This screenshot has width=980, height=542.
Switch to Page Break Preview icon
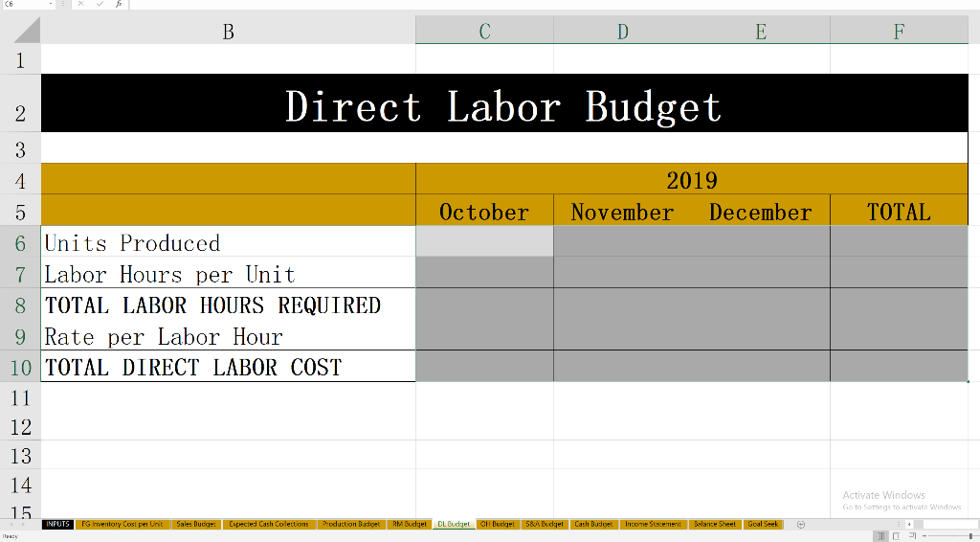[911, 536]
